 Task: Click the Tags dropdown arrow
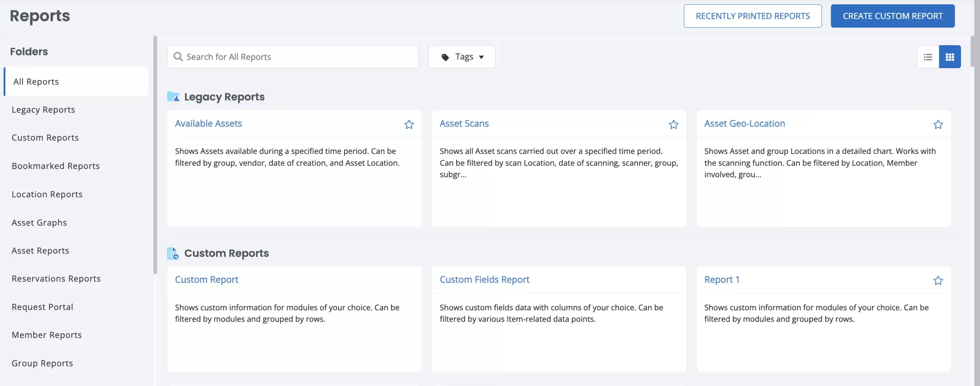(482, 57)
